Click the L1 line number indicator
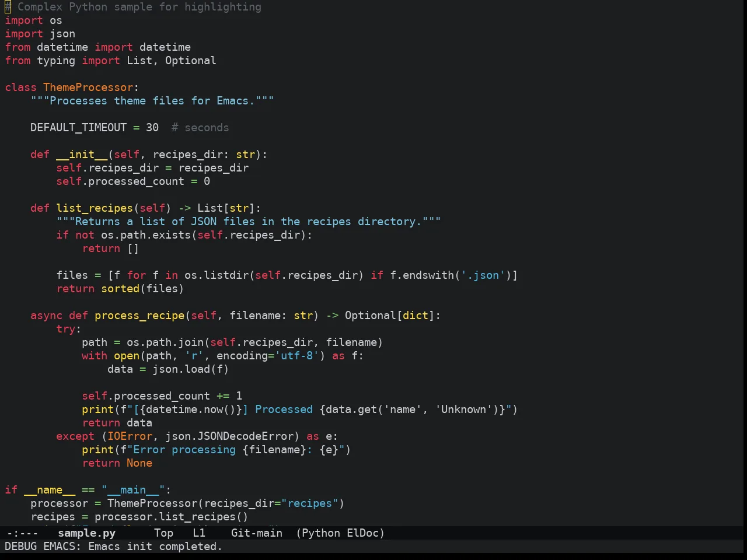747x560 pixels. (199, 533)
